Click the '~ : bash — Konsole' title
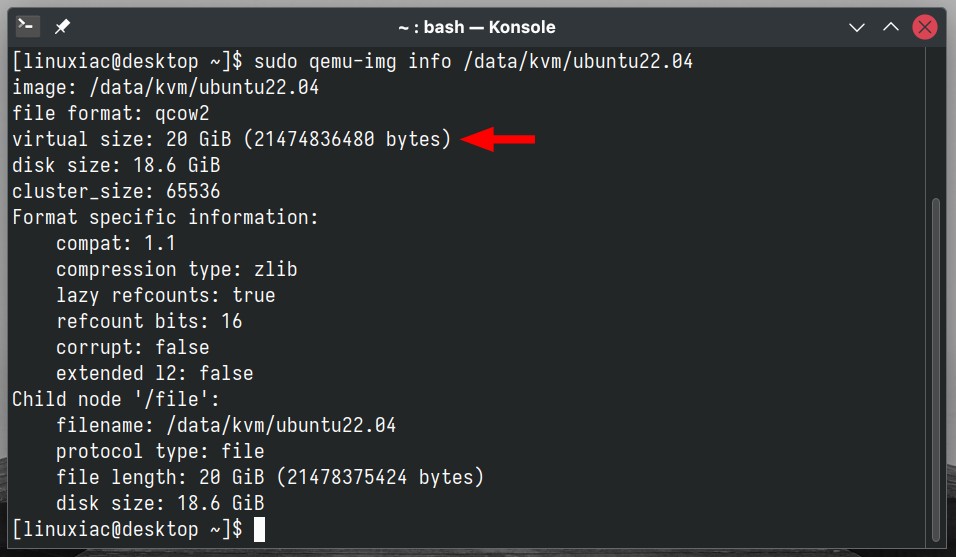This screenshot has width=956, height=557. pos(477,27)
